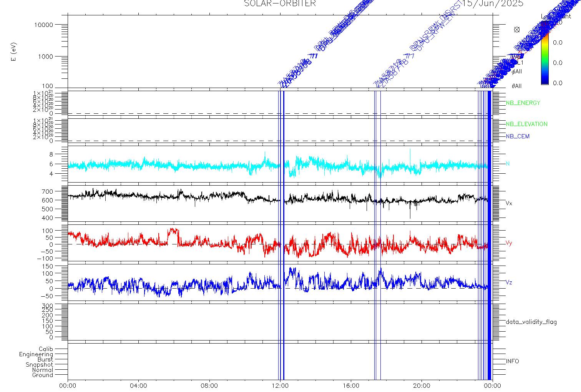This screenshot has height=392, width=581.
Task: Click the red Vy velocity label
Action: [x=509, y=243]
